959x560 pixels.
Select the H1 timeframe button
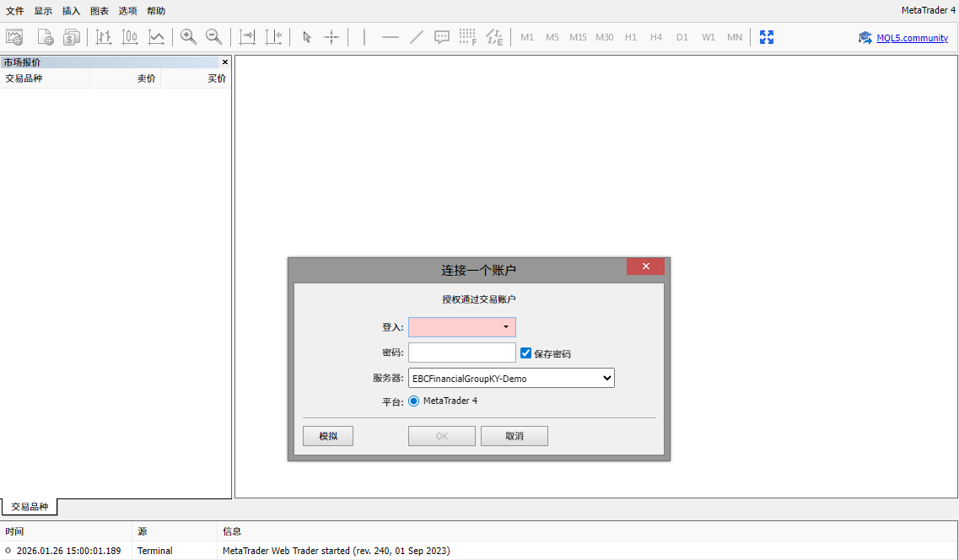(x=631, y=37)
